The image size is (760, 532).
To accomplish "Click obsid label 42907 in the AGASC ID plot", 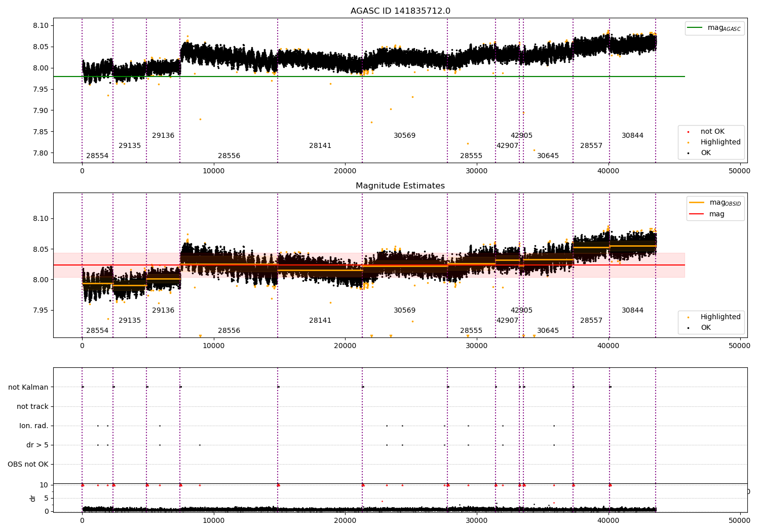I will click(x=508, y=145).
